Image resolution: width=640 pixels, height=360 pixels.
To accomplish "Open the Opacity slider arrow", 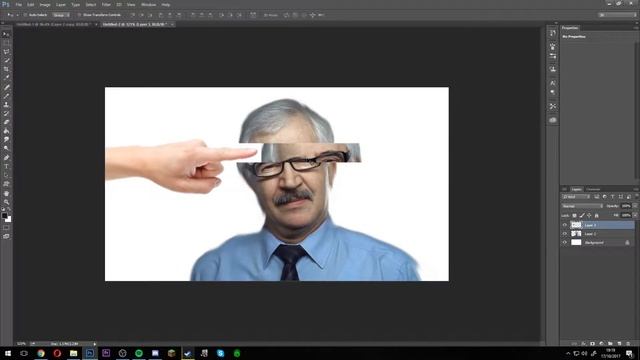I will pyautogui.click(x=635, y=206).
